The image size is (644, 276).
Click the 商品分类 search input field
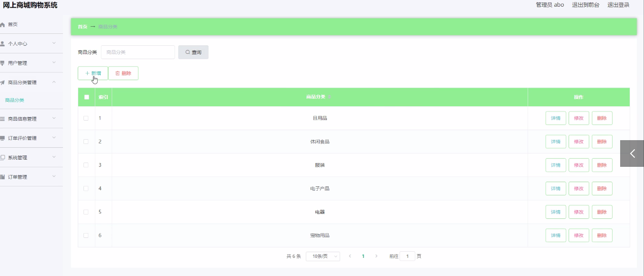[138, 52]
